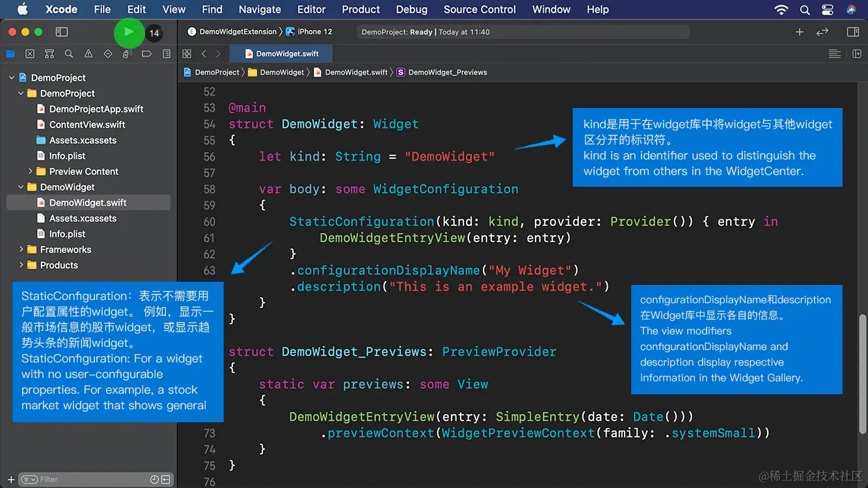The height and width of the screenshot is (488, 868).
Task: Collapse the DemoProject folder group
Action: pyautogui.click(x=21, y=93)
